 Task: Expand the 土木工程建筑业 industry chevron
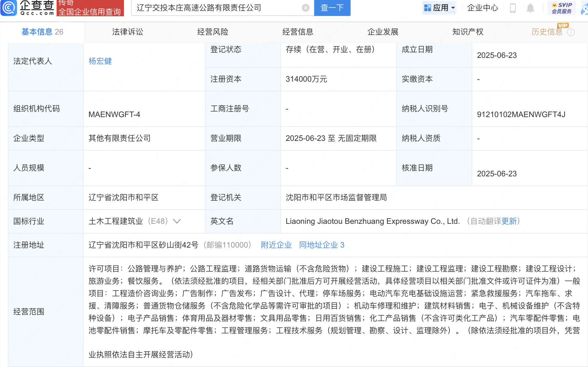pyautogui.click(x=177, y=221)
